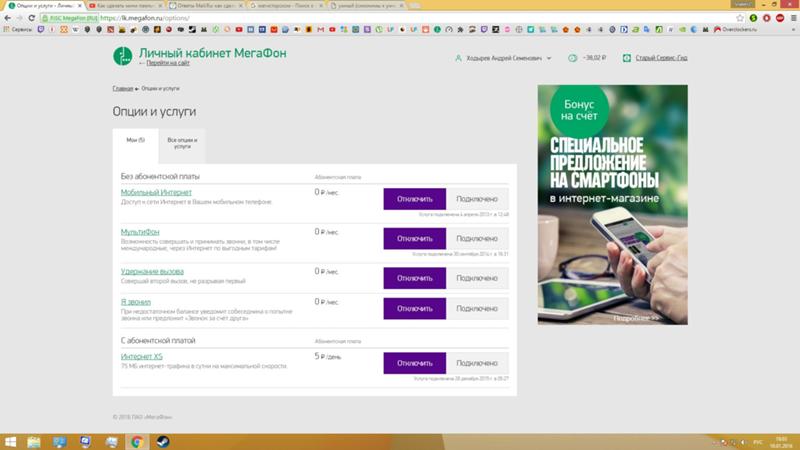Click the Chrome taskbar icon
Viewport: 800px width, 450px height.
(137, 442)
